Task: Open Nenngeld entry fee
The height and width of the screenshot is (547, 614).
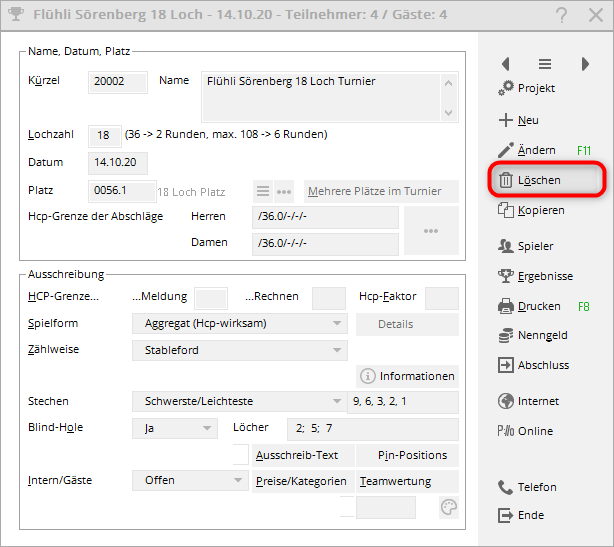Action: 506,336
